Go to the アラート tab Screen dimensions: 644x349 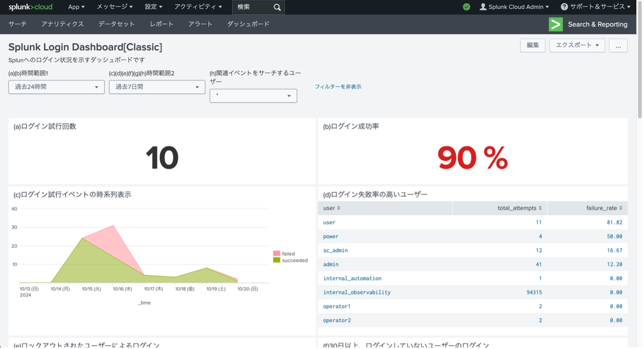(200, 24)
